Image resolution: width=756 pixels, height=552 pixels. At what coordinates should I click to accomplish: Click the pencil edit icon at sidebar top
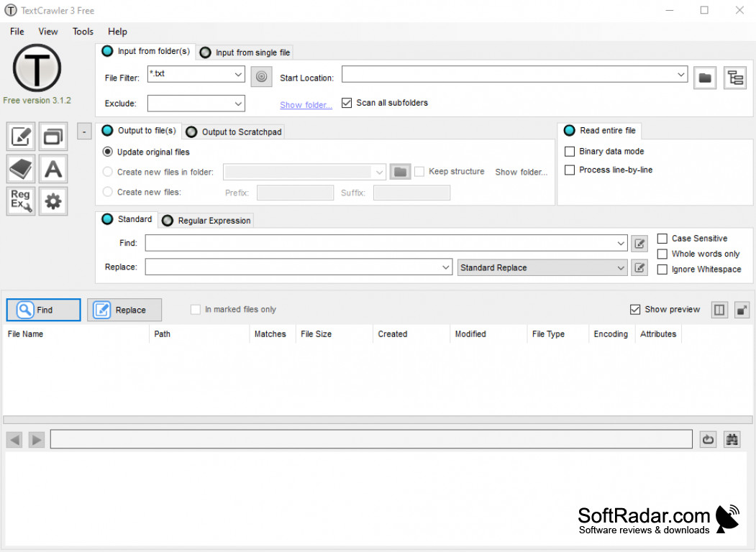click(20, 136)
